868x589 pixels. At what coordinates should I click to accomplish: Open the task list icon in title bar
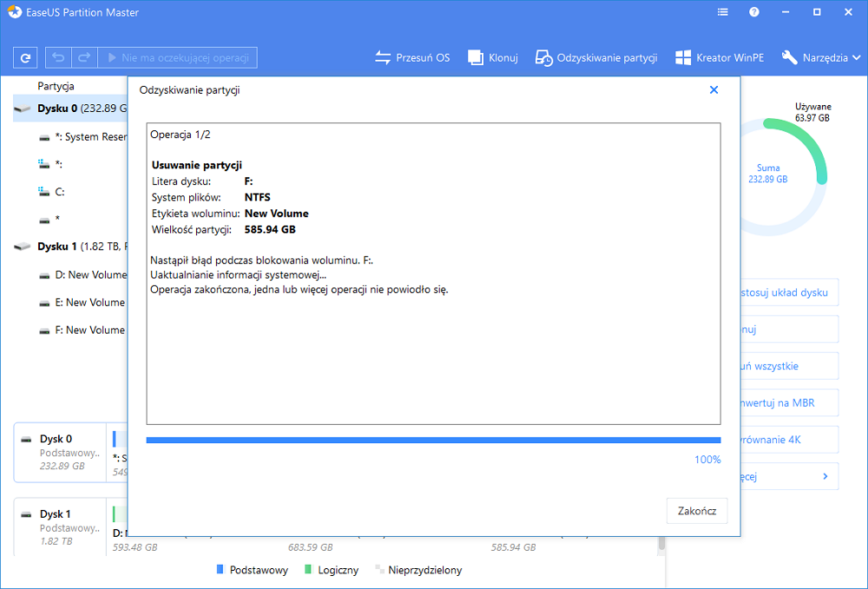(722, 12)
